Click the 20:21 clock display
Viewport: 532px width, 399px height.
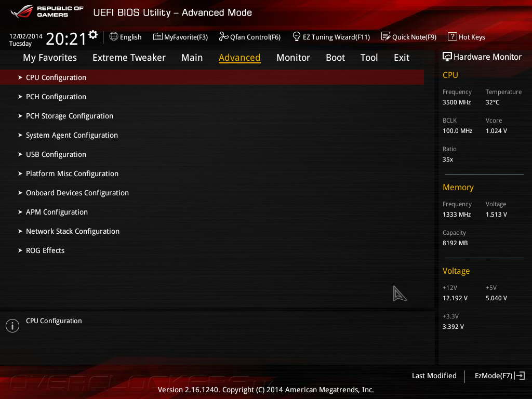pos(66,38)
